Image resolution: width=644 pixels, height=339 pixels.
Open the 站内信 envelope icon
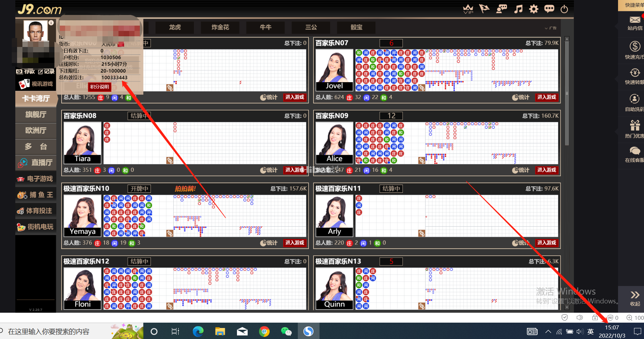pyautogui.click(x=635, y=20)
